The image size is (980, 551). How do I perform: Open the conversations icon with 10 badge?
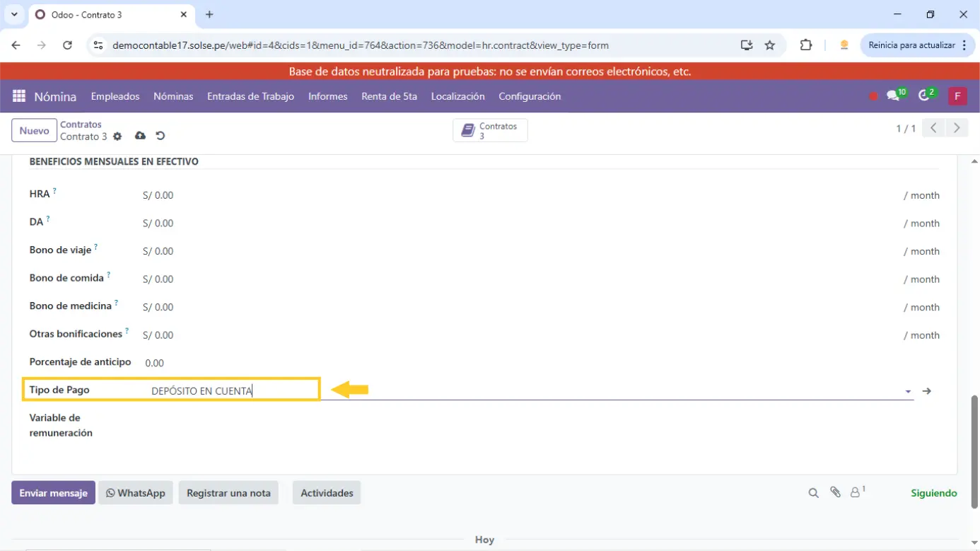894,96
